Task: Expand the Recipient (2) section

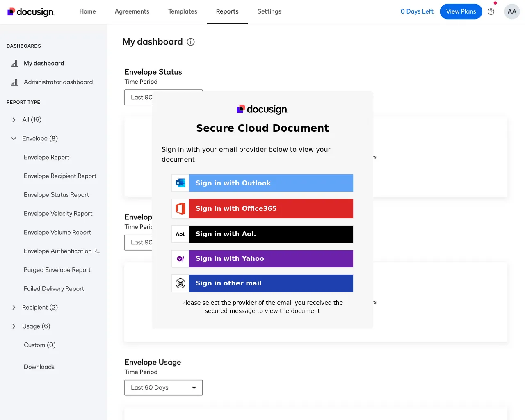Action: 14,308
